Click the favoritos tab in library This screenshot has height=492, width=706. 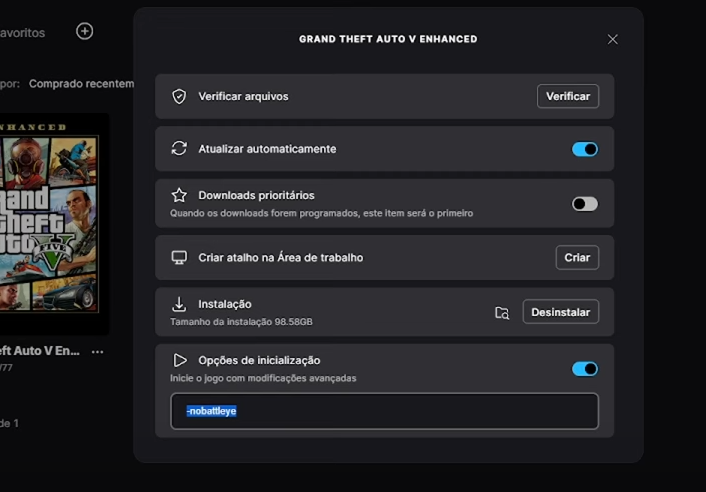click(23, 33)
